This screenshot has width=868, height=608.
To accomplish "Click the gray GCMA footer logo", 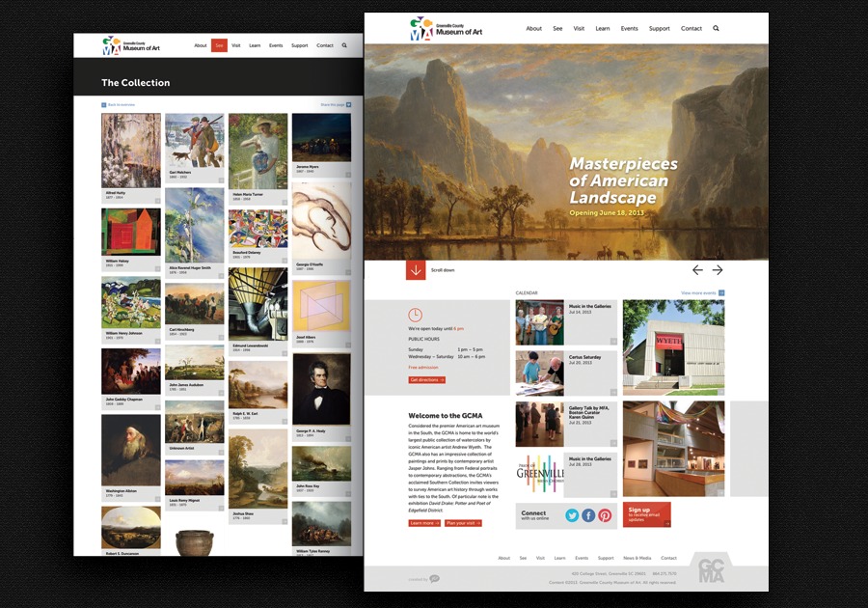I will coord(712,569).
